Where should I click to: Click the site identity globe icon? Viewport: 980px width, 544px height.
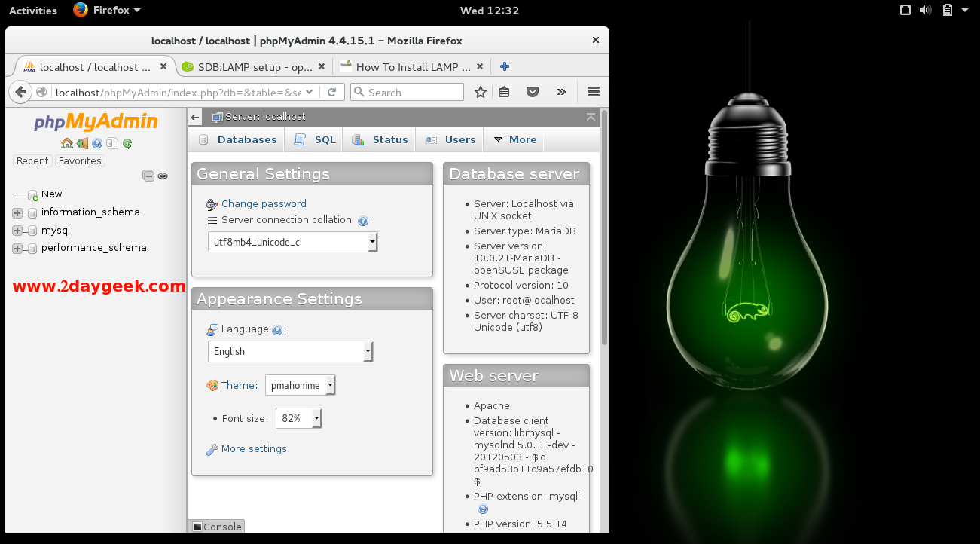click(x=41, y=93)
